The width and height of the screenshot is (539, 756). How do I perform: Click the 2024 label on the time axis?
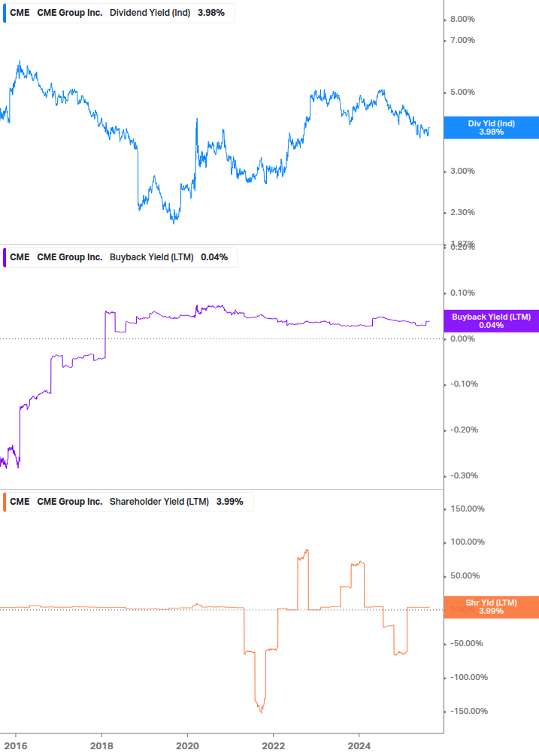point(359,746)
